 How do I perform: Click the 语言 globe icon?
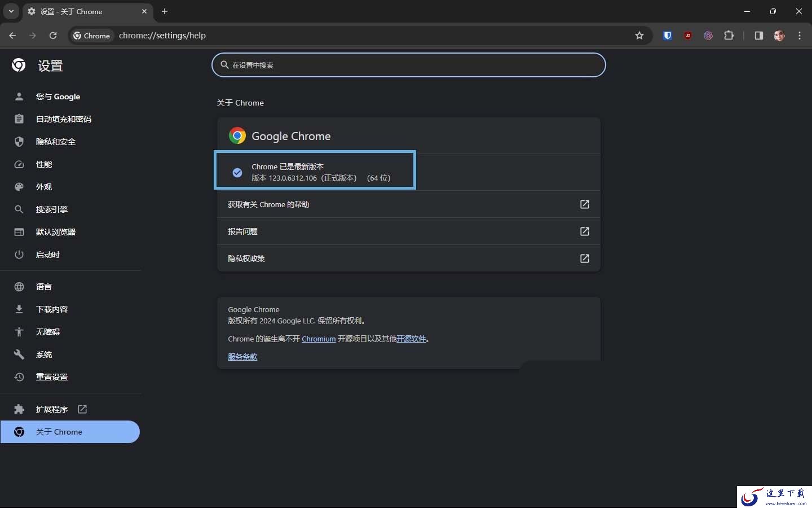19,287
